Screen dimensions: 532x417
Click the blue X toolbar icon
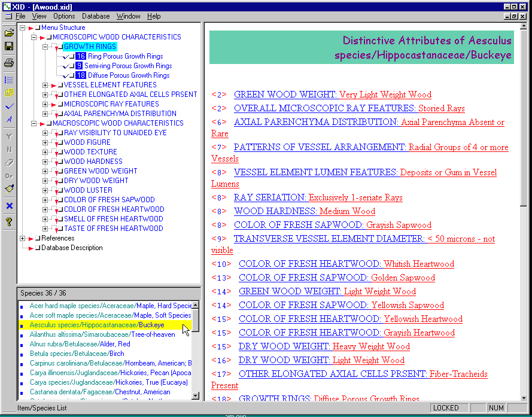pyautogui.click(x=9, y=206)
